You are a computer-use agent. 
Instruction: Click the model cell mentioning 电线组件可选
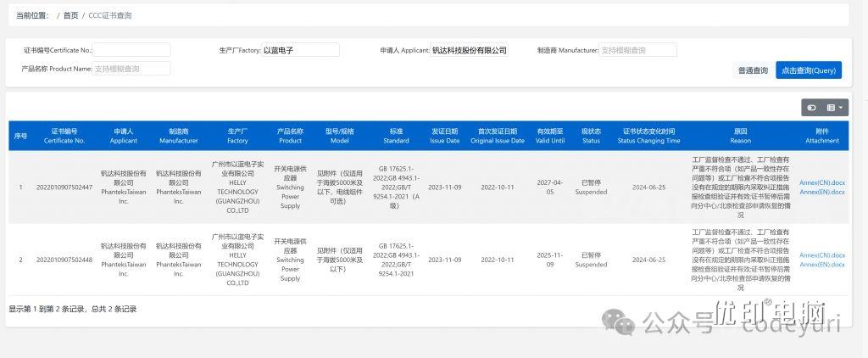pos(339,187)
